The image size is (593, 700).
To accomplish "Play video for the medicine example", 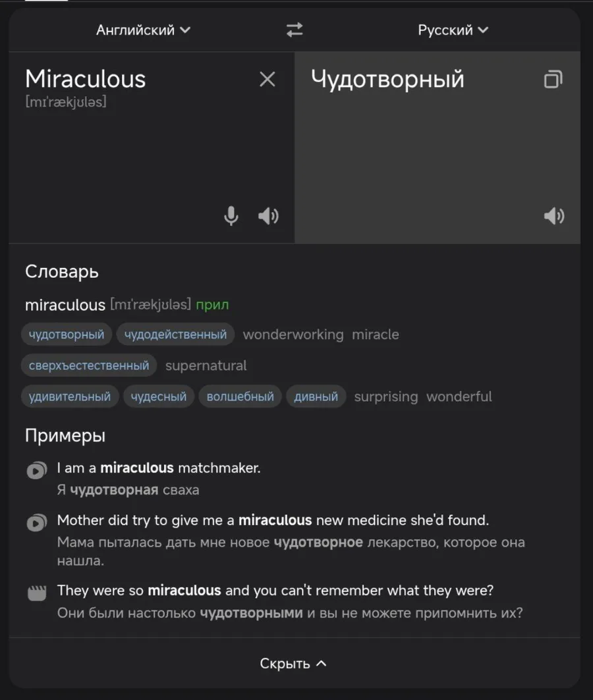I will [x=37, y=523].
